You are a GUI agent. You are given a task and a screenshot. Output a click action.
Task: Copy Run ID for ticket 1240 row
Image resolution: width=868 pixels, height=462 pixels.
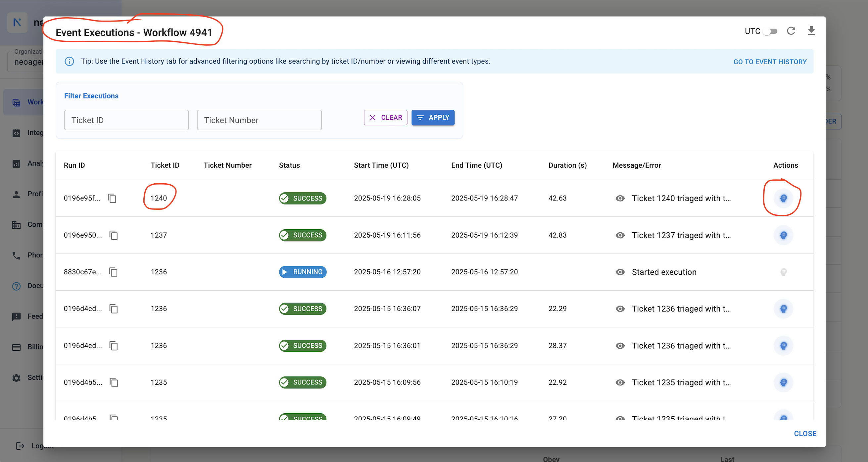click(x=112, y=198)
